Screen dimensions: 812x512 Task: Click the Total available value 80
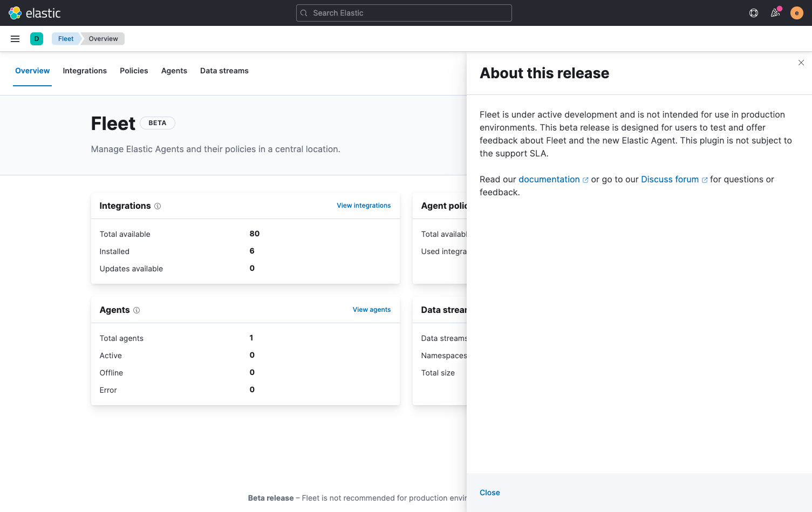255,234
